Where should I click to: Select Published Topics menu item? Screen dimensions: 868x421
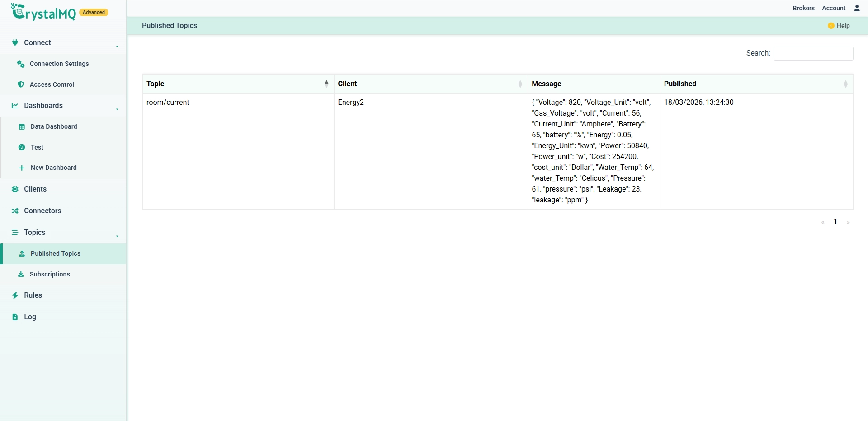(63, 253)
